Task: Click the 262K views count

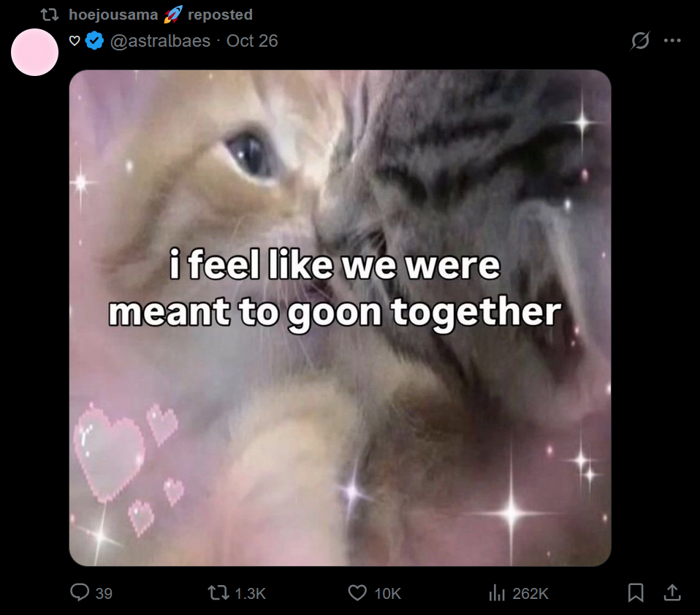Action: point(530,594)
